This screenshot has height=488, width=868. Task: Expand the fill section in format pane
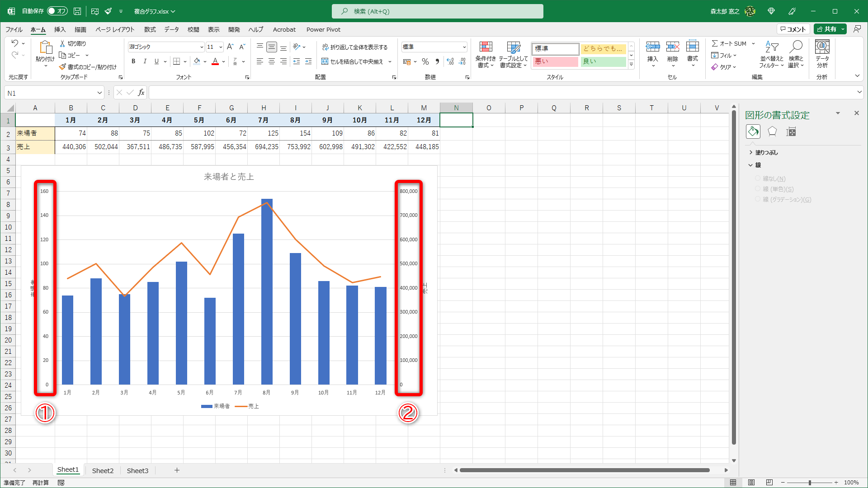tap(763, 153)
